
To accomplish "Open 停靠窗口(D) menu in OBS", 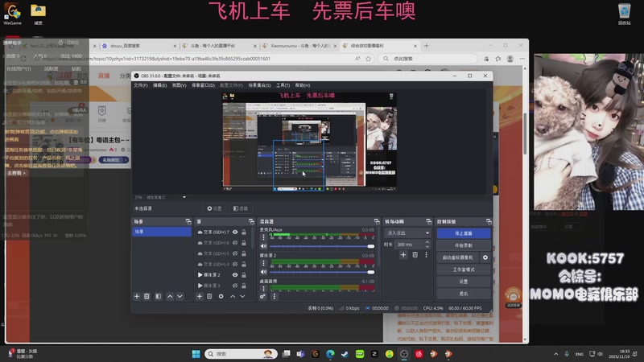I will [204, 85].
